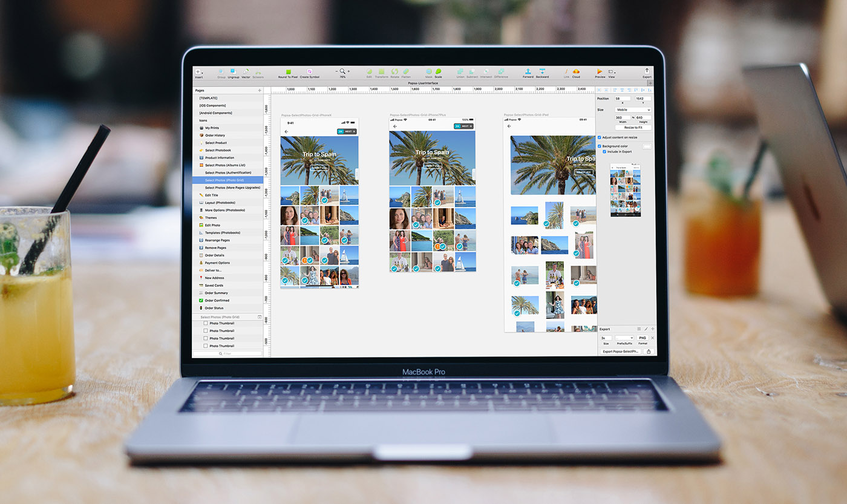This screenshot has height=504, width=847.
Task: Click the Height input field
Action: coord(643,117)
